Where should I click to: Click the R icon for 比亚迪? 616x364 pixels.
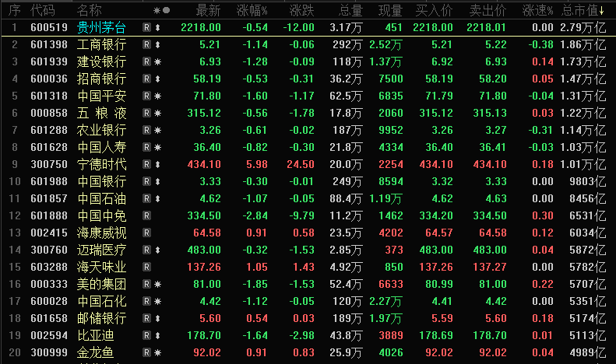coord(146,335)
